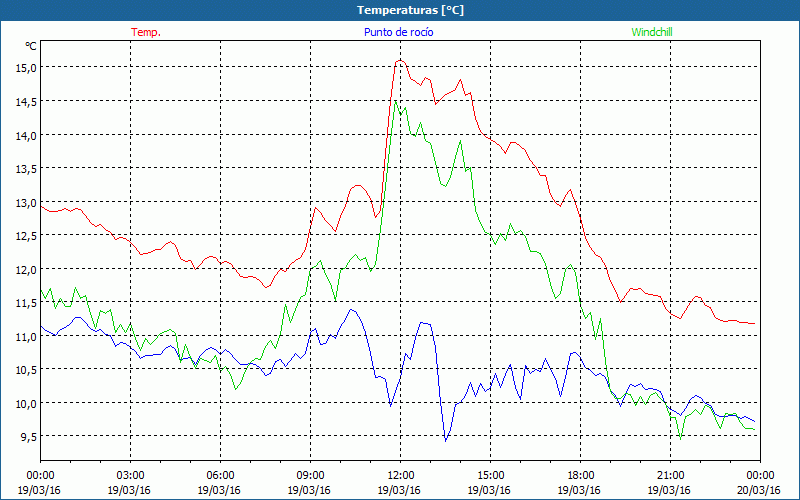Click the 15,0 y-axis value
Screen dimensions: 800x500
(x=27, y=67)
